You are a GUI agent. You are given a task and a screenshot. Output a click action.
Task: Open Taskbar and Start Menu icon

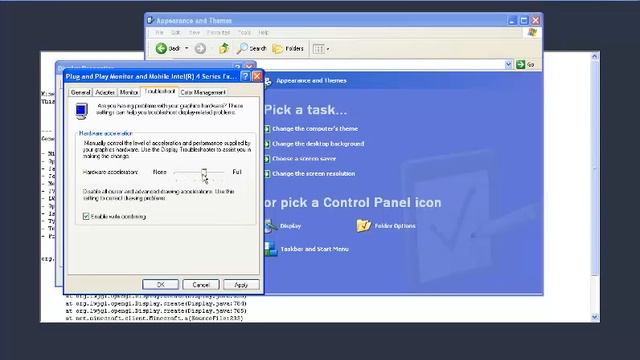point(270,249)
